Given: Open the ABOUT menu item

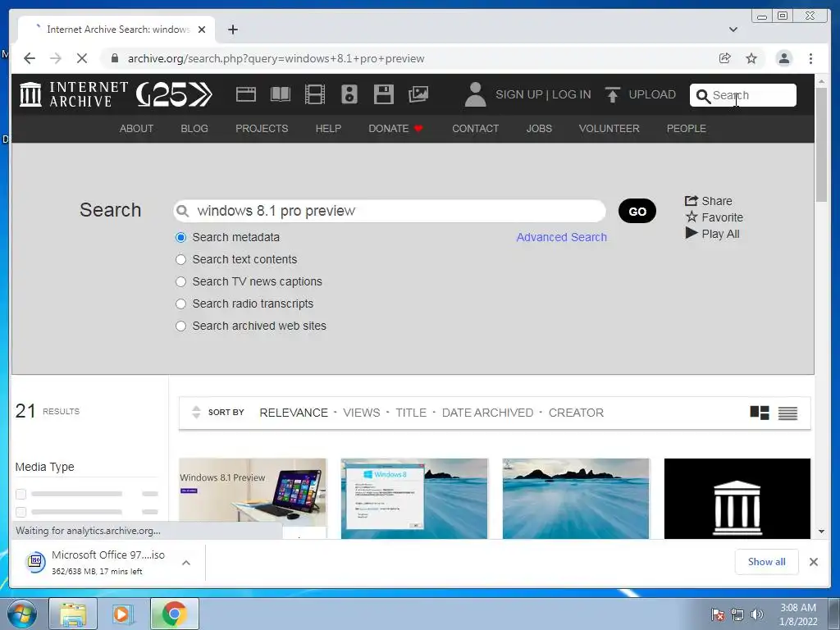Looking at the screenshot, I should point(136,129).
